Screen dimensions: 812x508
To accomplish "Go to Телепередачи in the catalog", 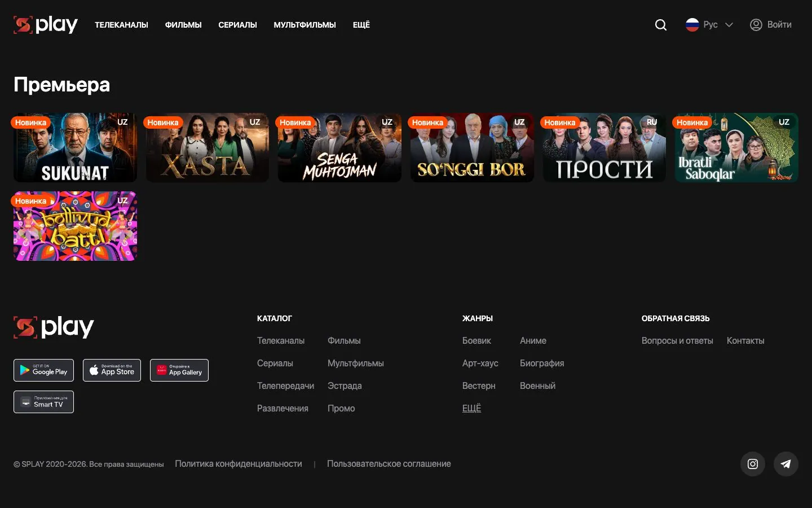I will pos(285,386).
